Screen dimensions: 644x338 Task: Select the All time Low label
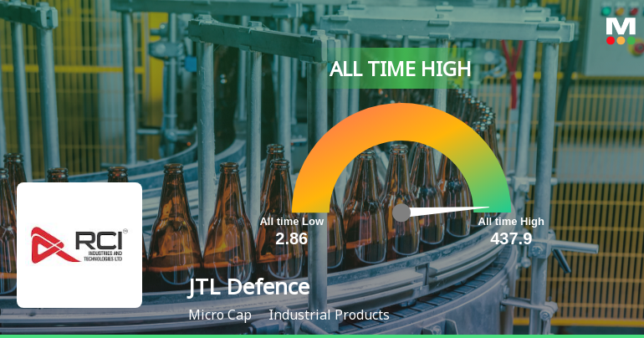pos(292,222)
